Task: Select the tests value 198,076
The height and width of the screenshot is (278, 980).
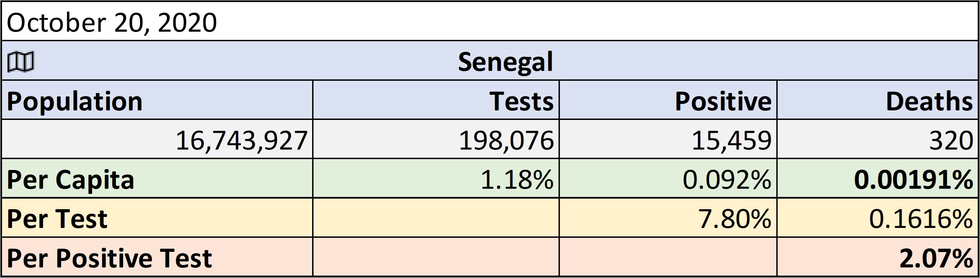Action: click(x=436, y=139)
